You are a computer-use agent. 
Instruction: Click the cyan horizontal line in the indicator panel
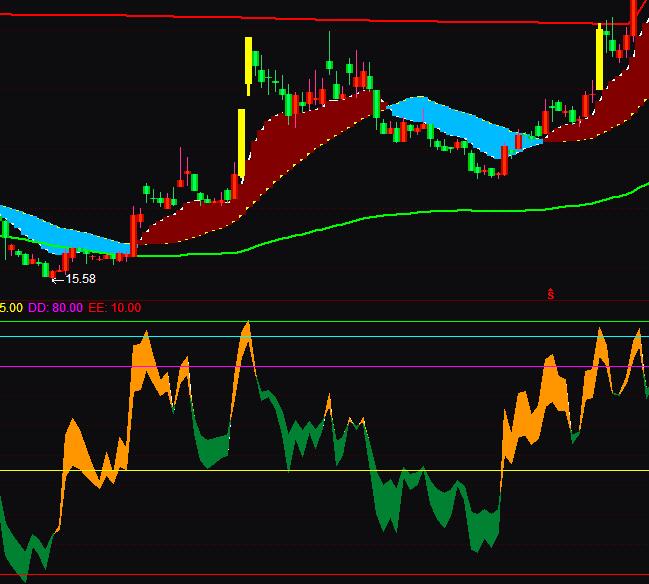(x=400, y=337)
